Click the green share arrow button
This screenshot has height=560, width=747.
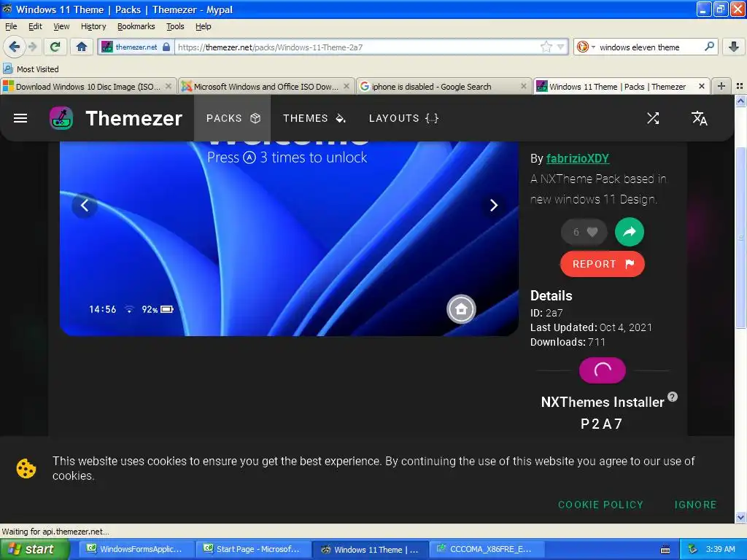(x=630, y=232)
